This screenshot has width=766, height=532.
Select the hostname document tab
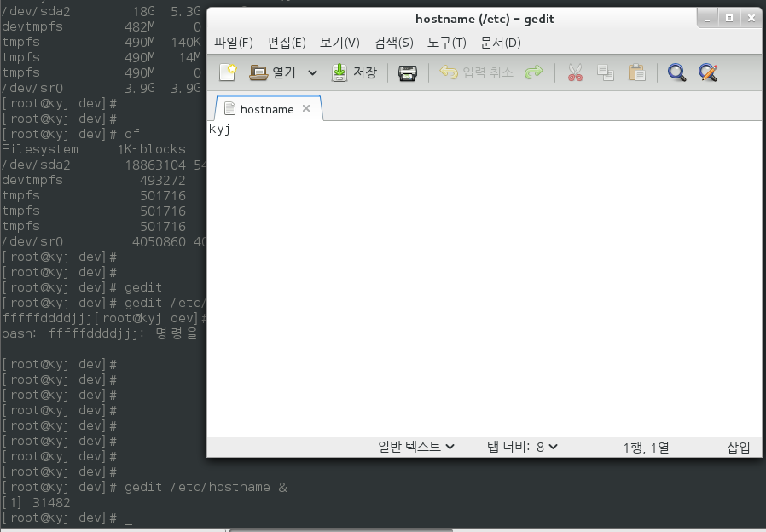267,109
